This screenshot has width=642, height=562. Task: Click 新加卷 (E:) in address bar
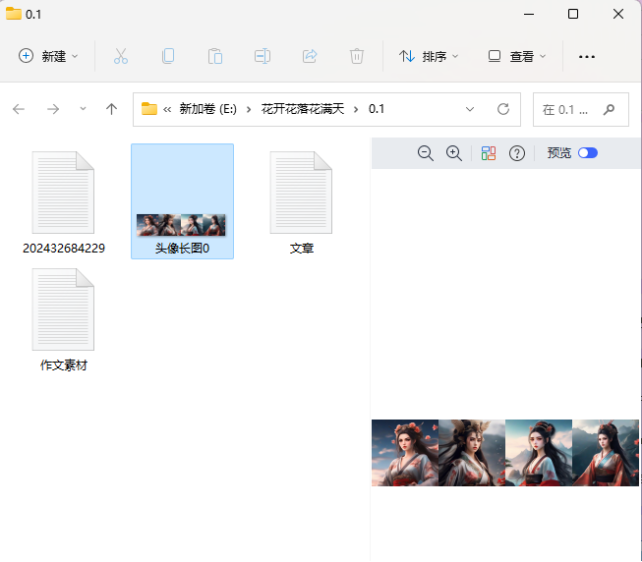tap(208, 109)
